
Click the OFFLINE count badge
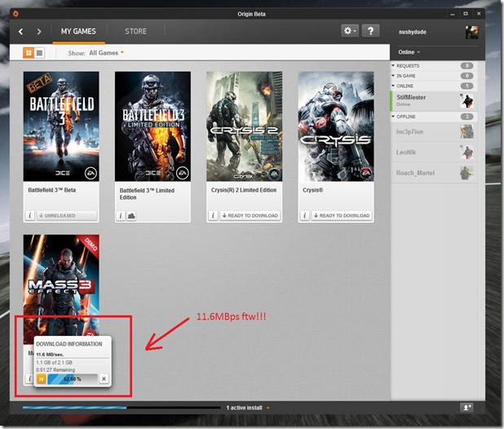(466, 117)
